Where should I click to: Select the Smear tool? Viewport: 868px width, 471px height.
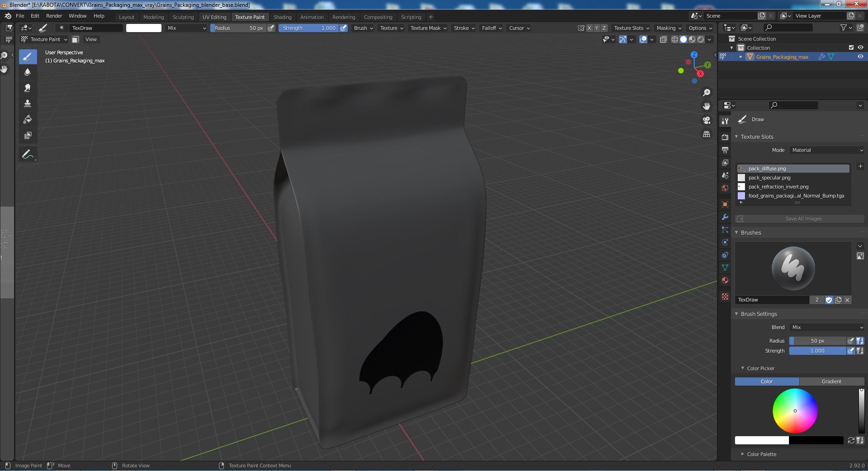click(28, 88)
